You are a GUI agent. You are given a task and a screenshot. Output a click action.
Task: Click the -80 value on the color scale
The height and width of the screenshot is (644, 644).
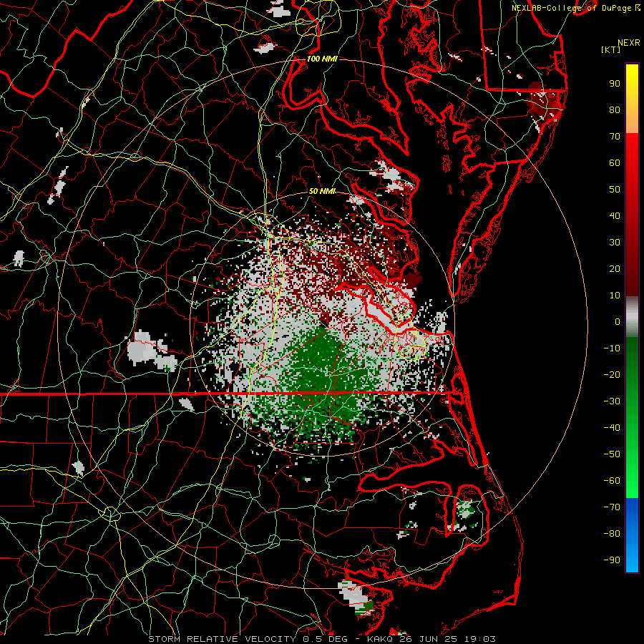coord(612,534)
